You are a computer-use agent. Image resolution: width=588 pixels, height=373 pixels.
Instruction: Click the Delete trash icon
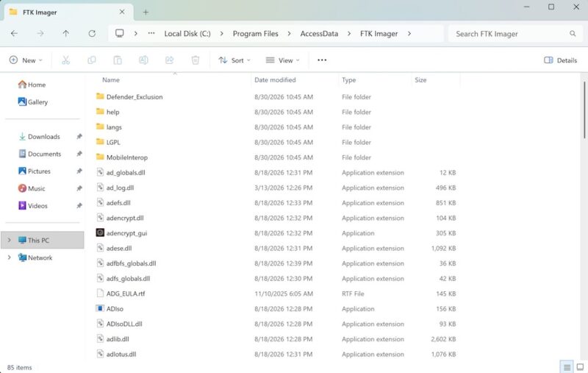click(196, 60)
